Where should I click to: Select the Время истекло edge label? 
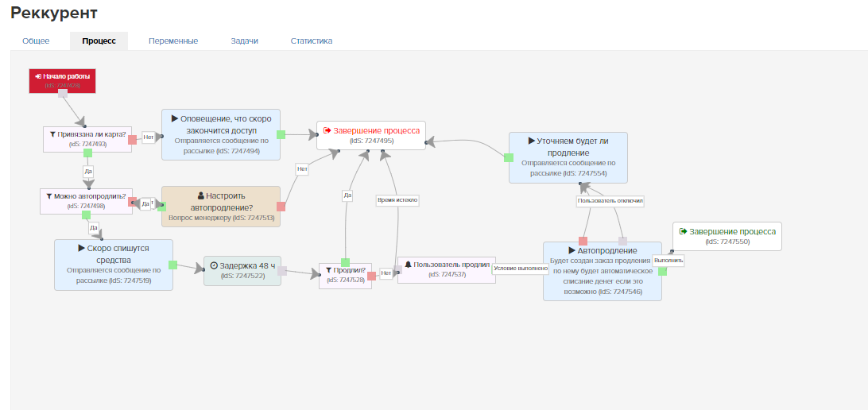tap(397, 200)
